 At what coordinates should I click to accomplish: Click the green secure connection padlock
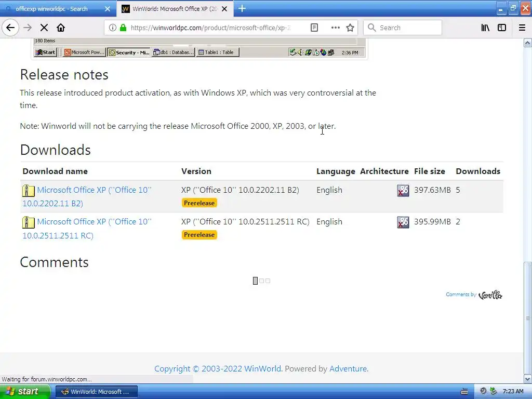(123, 28)
